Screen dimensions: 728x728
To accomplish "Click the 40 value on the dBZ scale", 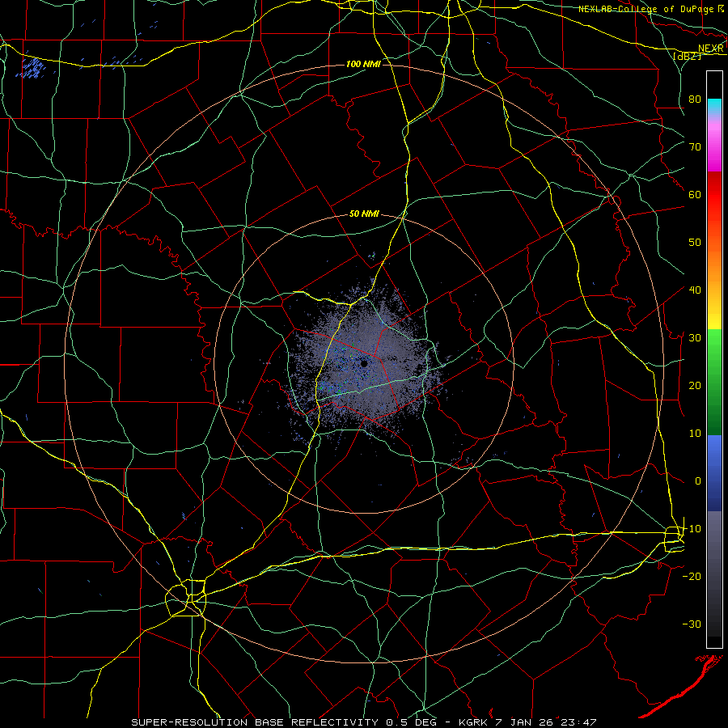I will 695,290.
